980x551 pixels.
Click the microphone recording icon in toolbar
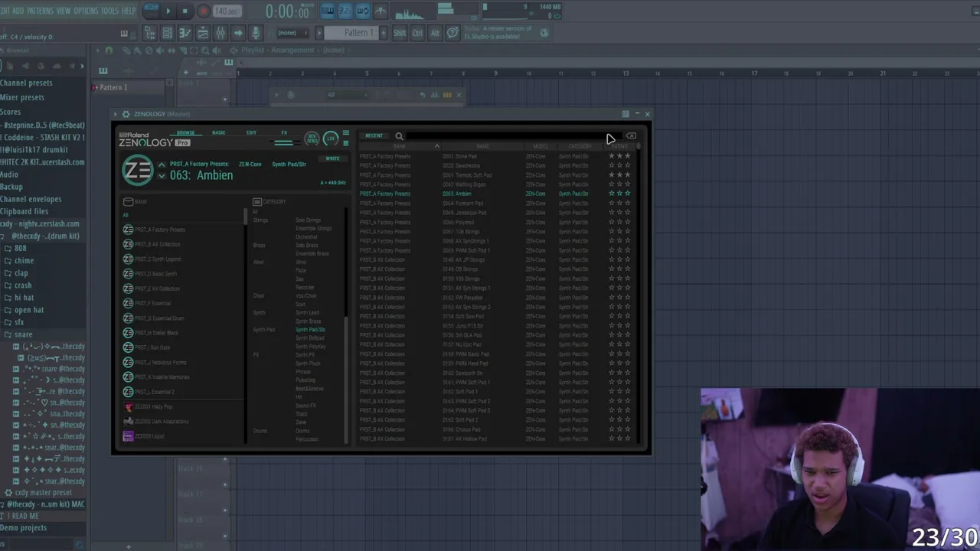256,33
